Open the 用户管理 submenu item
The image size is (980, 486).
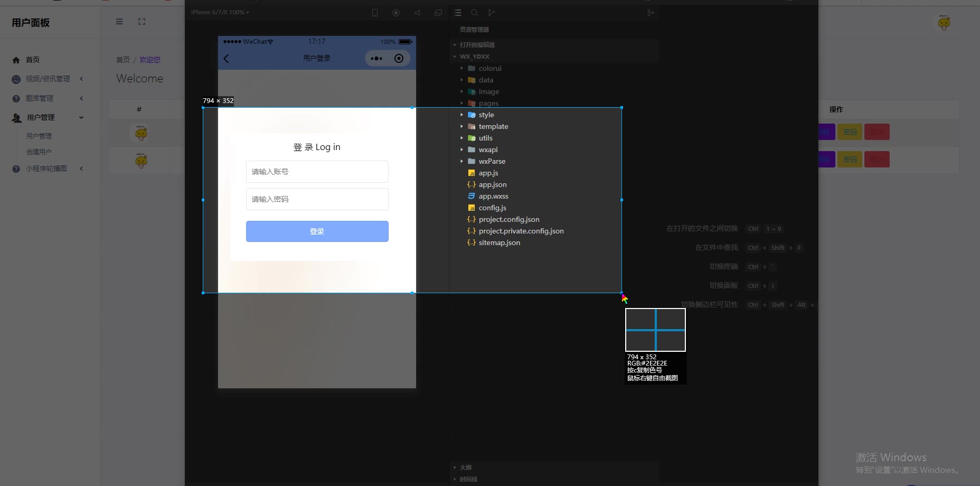39,136
